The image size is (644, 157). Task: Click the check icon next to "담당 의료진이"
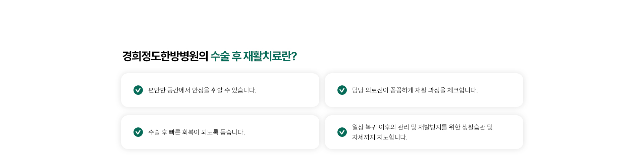coord(342,90)
